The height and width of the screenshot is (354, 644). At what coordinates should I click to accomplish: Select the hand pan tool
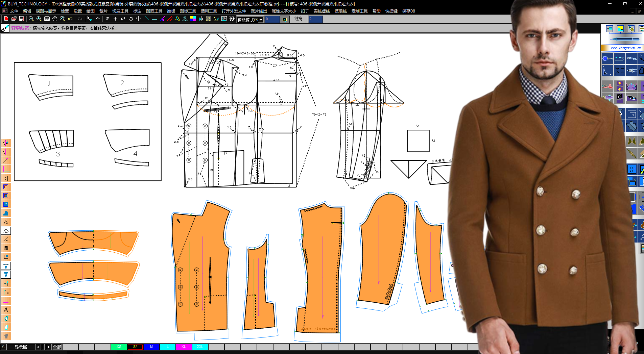pyautogui.click(x=55, y=19)
